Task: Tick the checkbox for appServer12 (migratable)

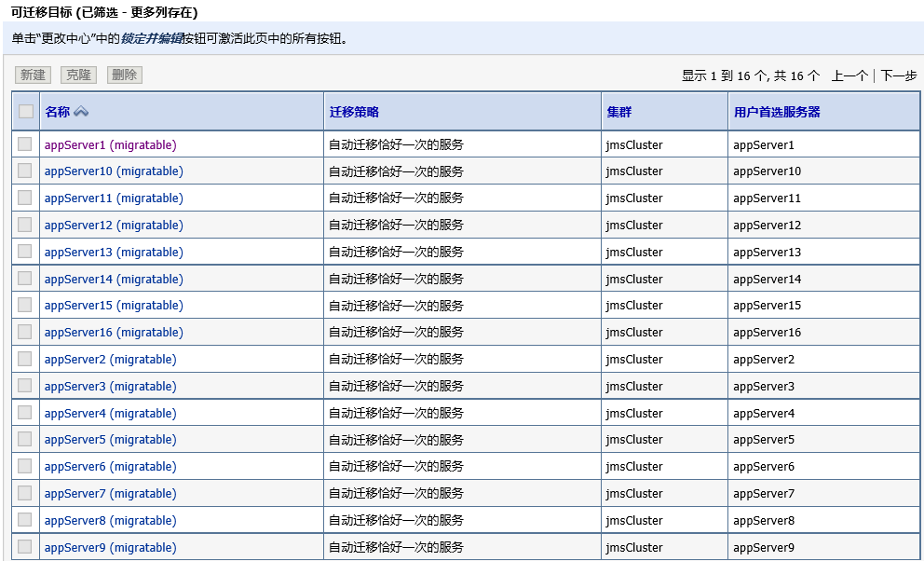Action: click(25, 225)
